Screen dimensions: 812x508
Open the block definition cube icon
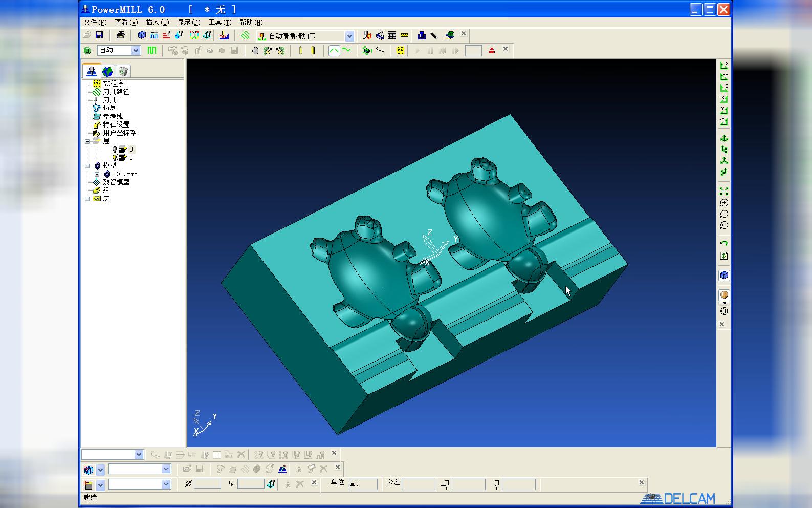coord(142,35)
